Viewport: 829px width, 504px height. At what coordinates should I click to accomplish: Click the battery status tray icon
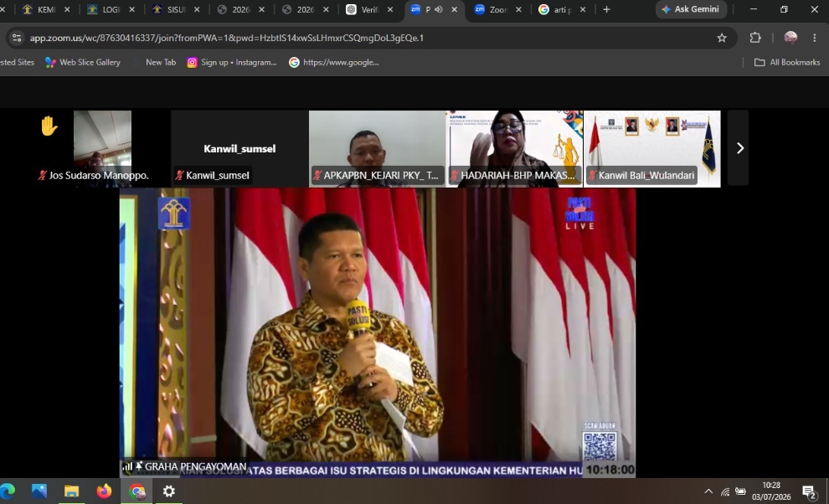tap(741, 491)
